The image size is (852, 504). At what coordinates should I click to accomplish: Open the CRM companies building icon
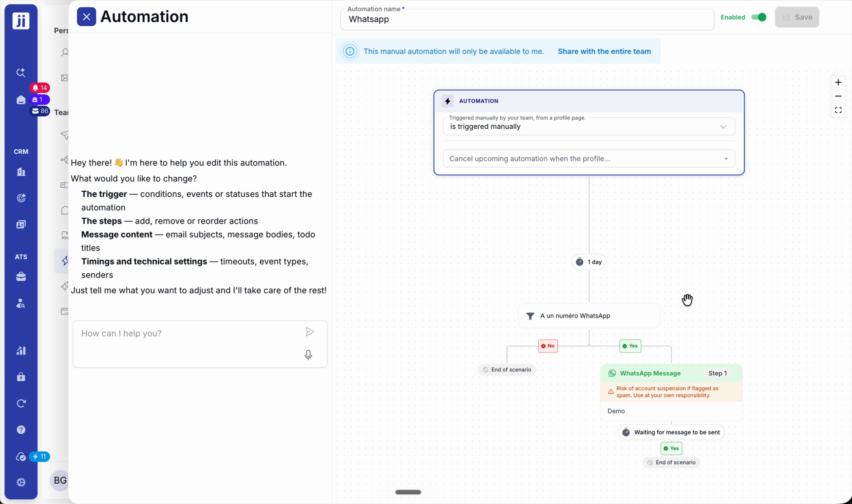click(21, 172)
